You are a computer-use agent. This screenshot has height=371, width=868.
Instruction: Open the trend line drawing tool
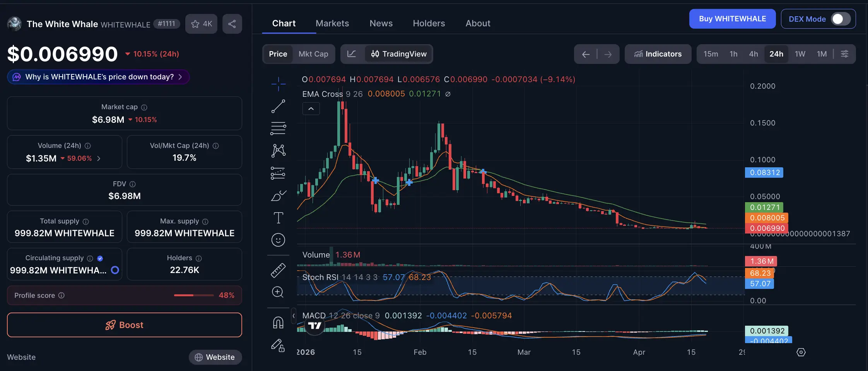pos(278,106)
